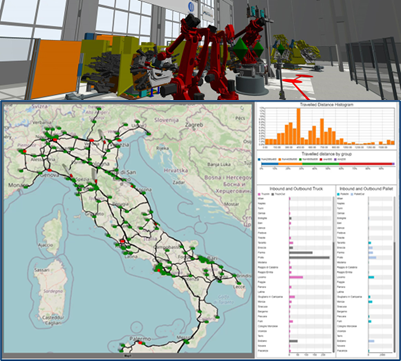
Task: Click the red marker near Genova
Action: click(49, 170)
